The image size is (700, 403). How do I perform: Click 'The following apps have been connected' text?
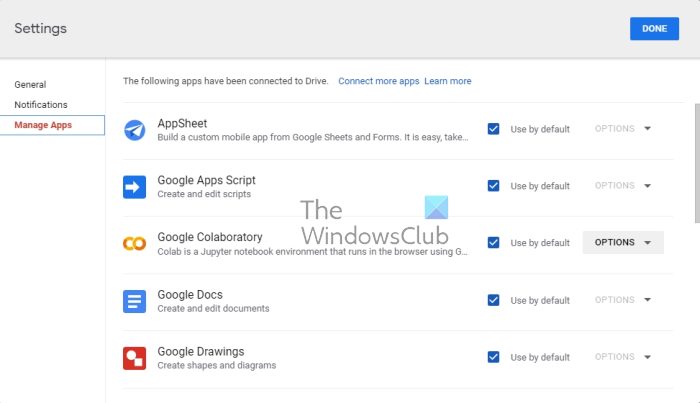pos(225,81)
